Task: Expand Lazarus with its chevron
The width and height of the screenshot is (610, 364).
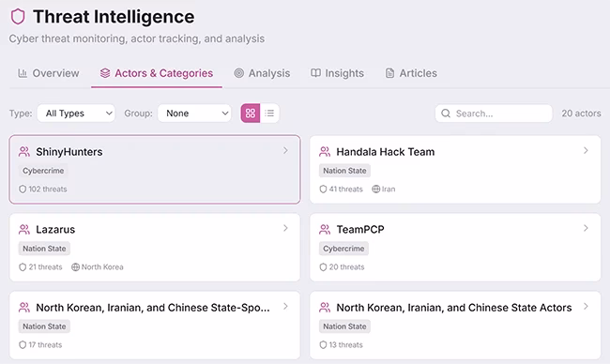Action: point(285,228)
